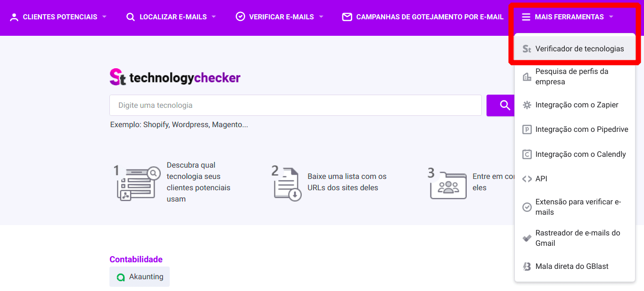Click the GBlast lightning icon
The width and height of the screenshot is (644, 291).
coord(527,266)
